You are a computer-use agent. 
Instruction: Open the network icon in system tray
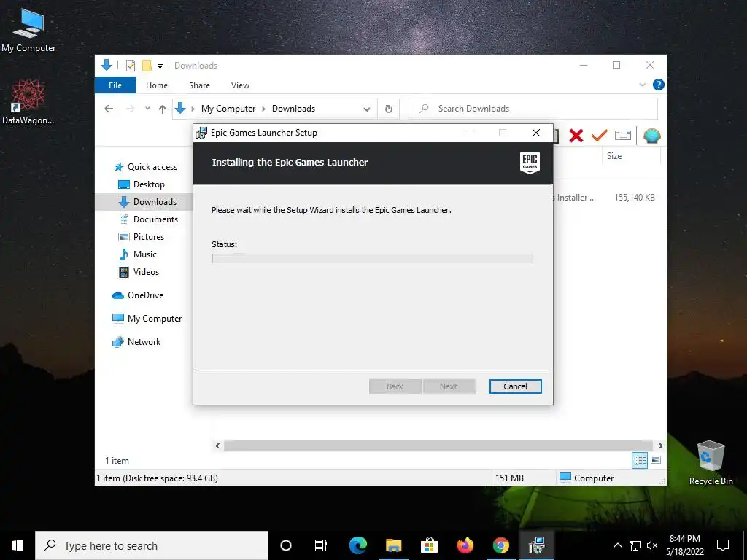(635, 545)
